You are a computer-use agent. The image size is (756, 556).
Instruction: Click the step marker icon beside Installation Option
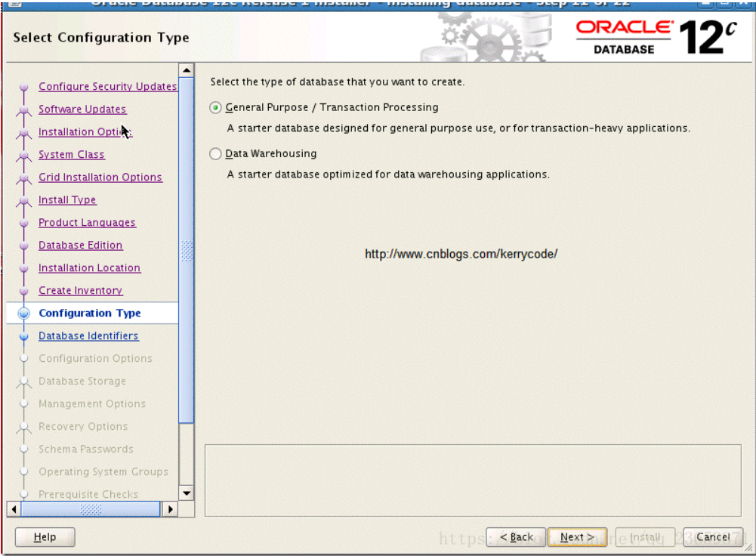coord(23,133)
